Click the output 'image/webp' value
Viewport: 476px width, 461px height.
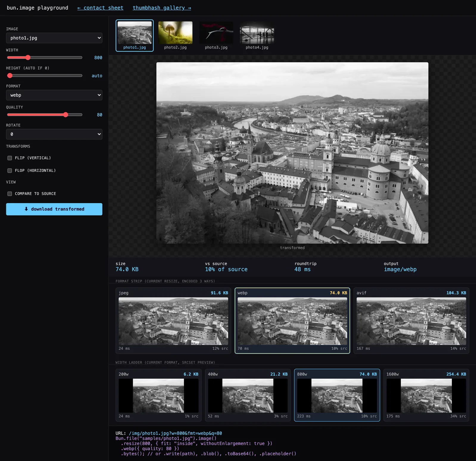[x=400, y=269]
